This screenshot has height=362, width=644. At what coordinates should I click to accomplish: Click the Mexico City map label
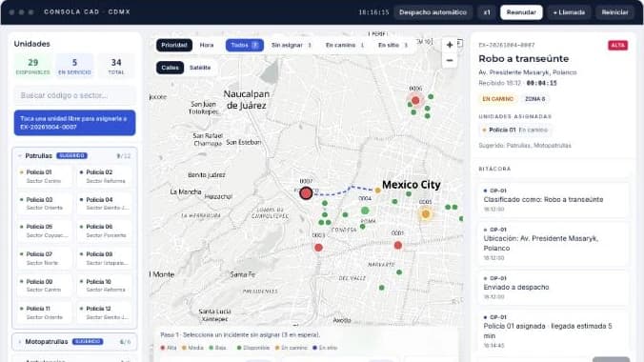tap(412, 185)
